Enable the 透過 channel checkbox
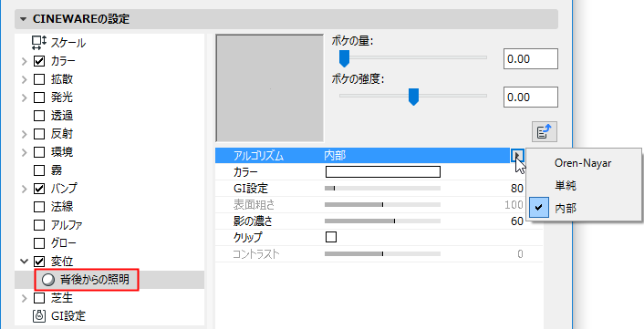Screen dimensions: 644x329 click(39, 116)
